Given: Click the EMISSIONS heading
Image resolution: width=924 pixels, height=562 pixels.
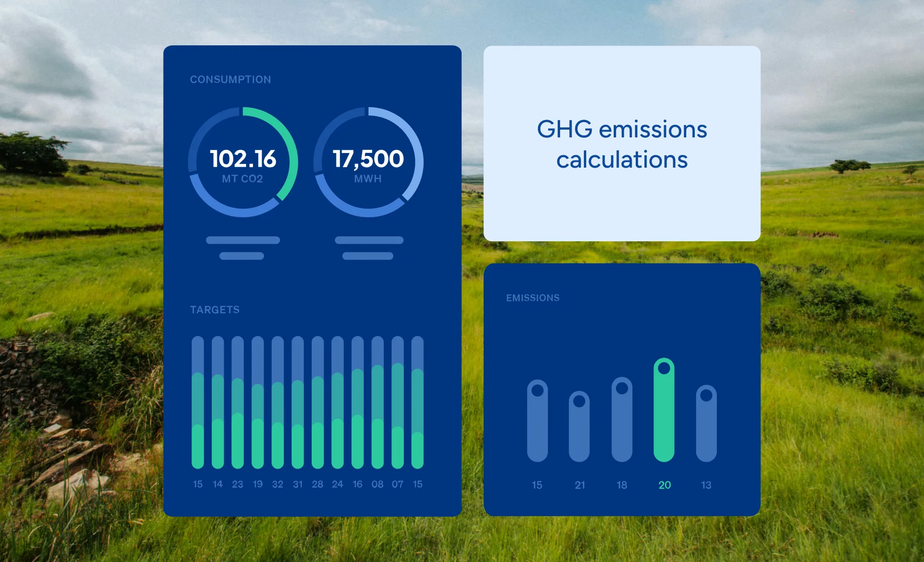Looking at the screenshot, I should coord(533,298).
